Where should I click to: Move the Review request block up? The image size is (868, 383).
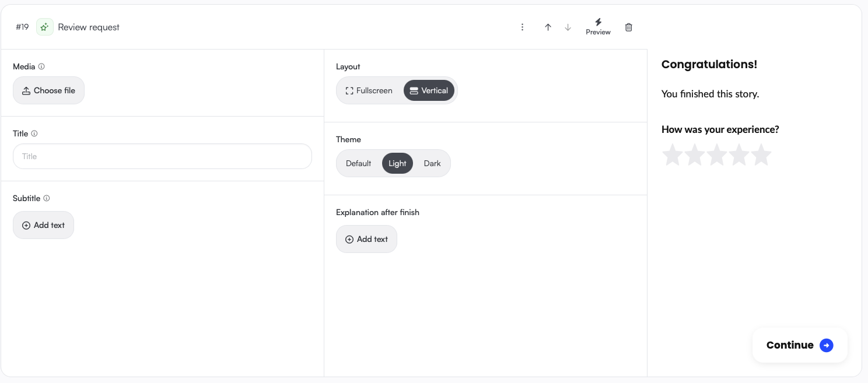click(548, 27)
